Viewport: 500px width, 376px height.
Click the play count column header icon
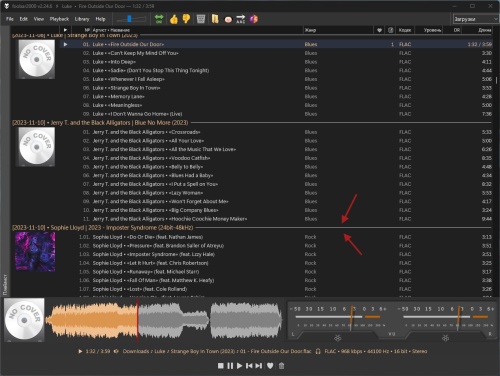click(391, 30)
